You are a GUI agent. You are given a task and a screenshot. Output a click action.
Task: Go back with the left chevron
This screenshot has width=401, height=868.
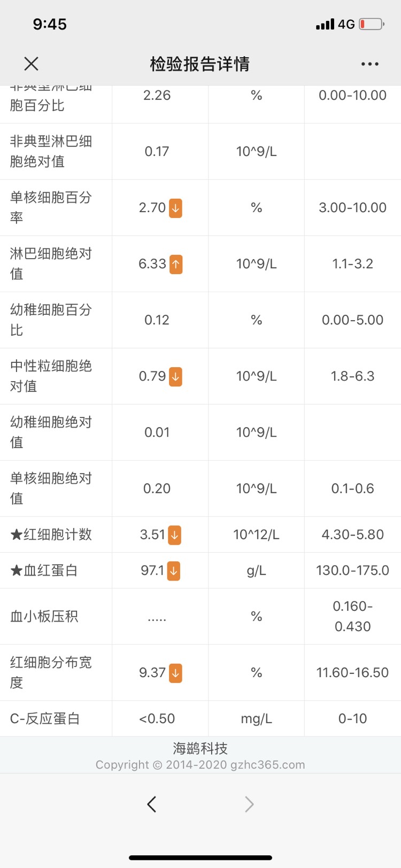pyautogui.click(x=152, y=804)
